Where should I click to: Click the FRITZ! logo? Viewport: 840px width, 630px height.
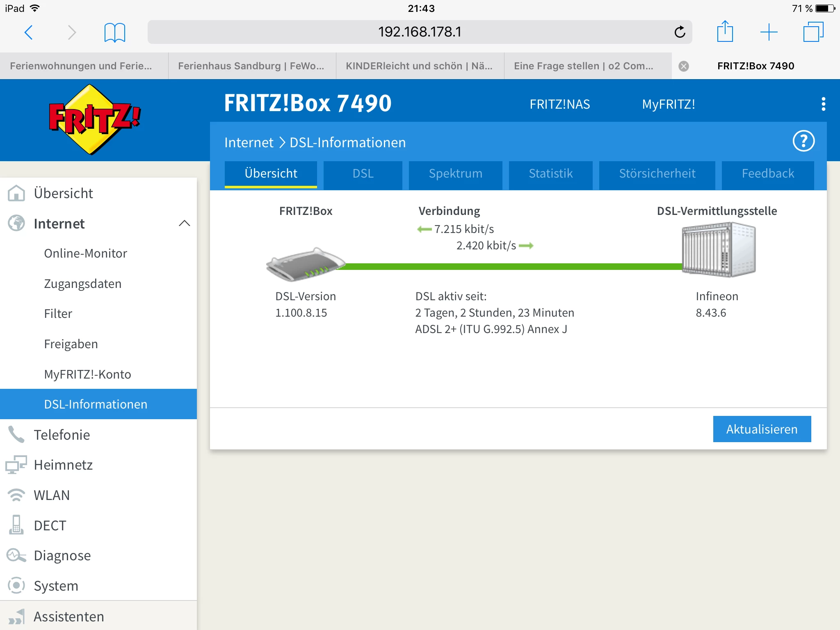pyautogui.click(x=95, y=119)
